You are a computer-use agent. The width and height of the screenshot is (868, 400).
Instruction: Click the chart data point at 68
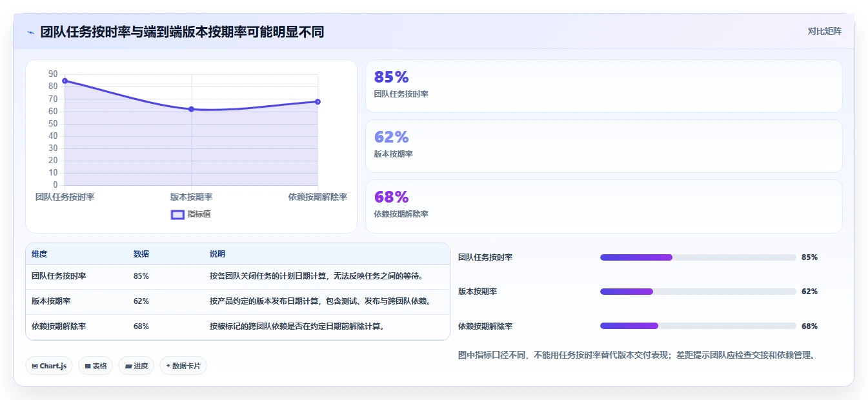tap(318, 101)
